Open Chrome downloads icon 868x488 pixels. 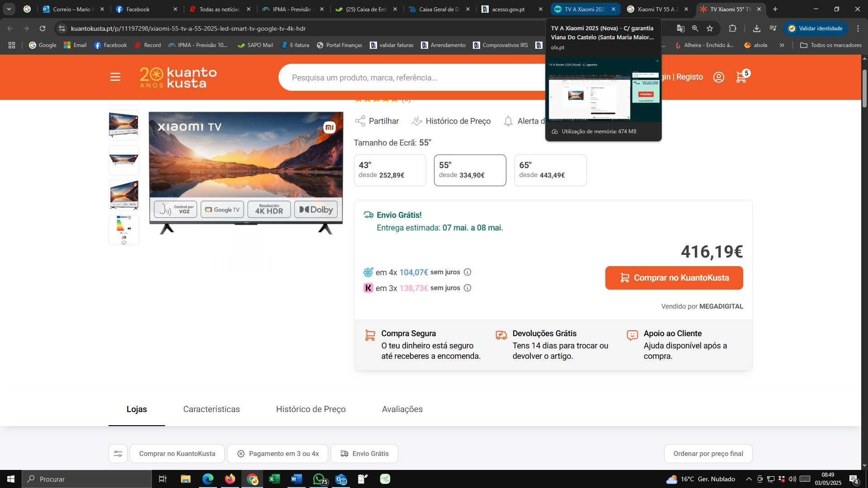click(756, 28)
